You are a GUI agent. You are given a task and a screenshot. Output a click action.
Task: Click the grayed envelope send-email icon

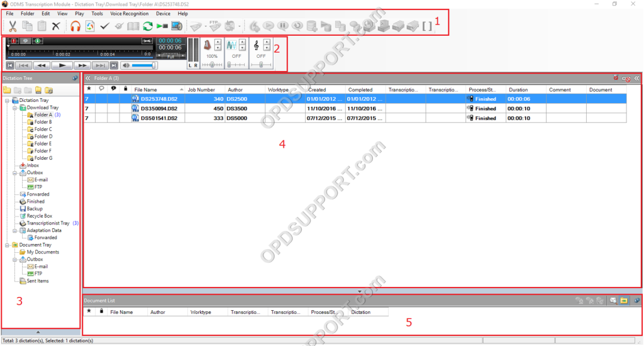tap(196, 26)
